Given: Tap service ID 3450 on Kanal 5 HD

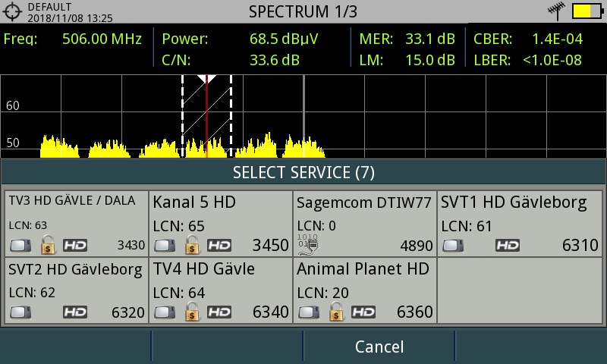Looking at the screenshot, I should [271, 245].
